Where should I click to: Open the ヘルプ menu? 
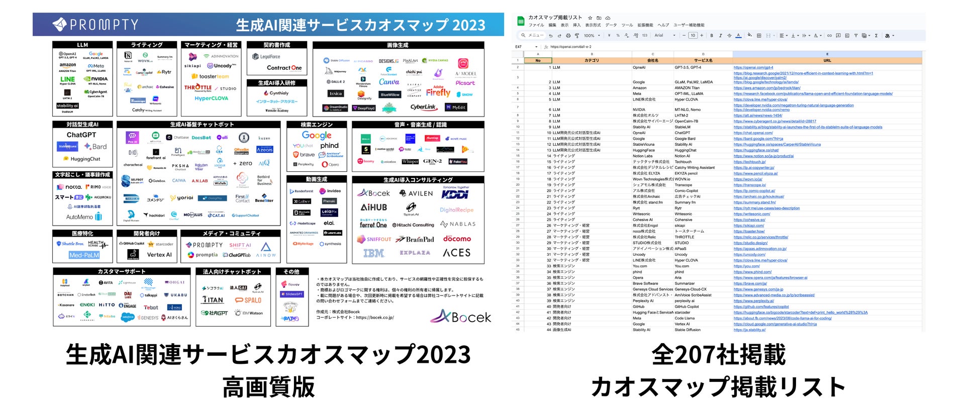tap(663, 25)
